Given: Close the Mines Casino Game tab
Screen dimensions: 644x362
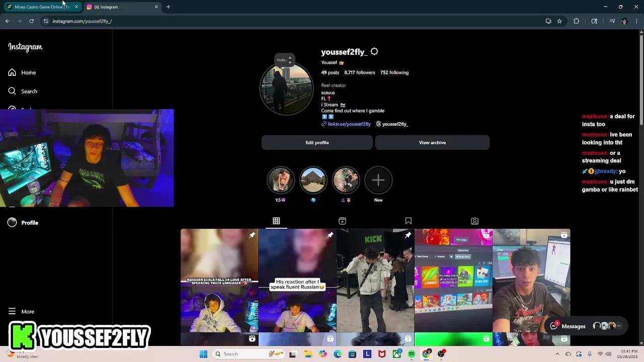Looking at the screenshot, I should (x=76, y=7).
